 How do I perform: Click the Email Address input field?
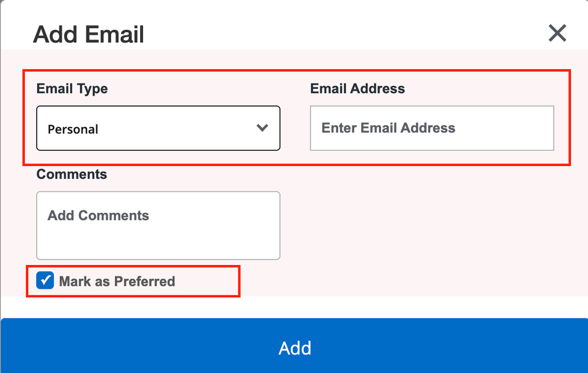coord(432,128)
